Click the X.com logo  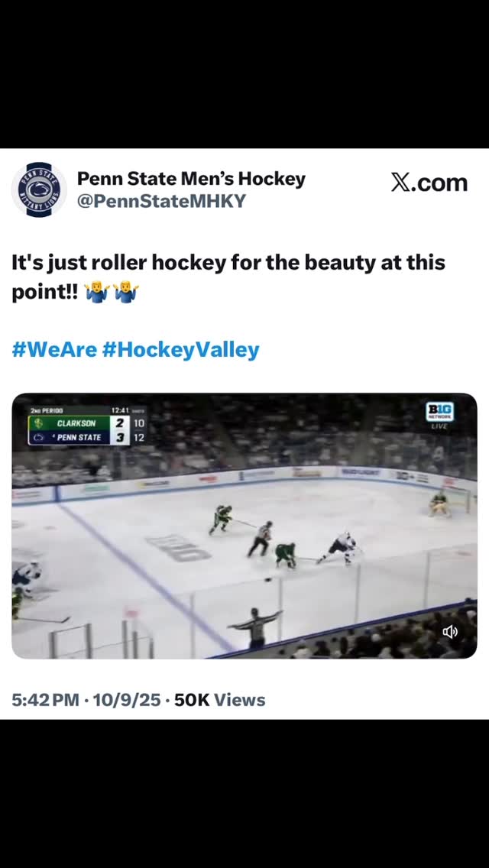click(x=429, y=183)
